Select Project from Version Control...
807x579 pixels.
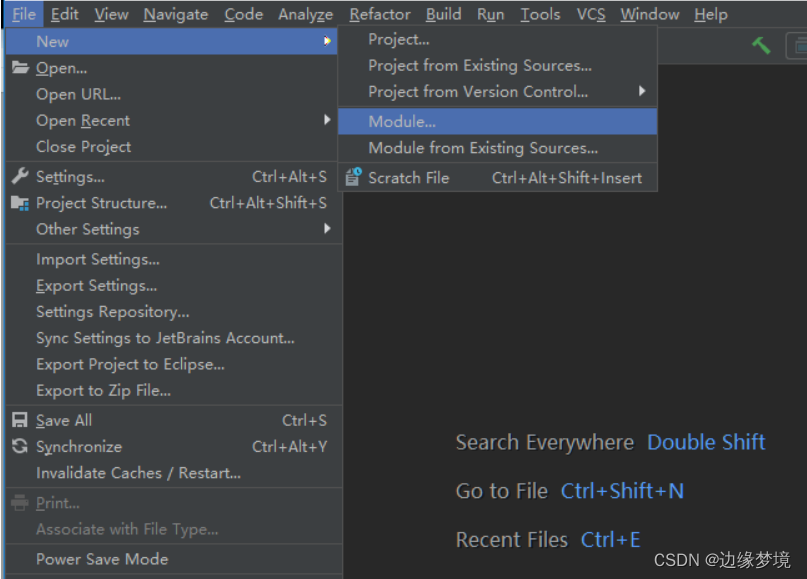[x=497, y=92]
